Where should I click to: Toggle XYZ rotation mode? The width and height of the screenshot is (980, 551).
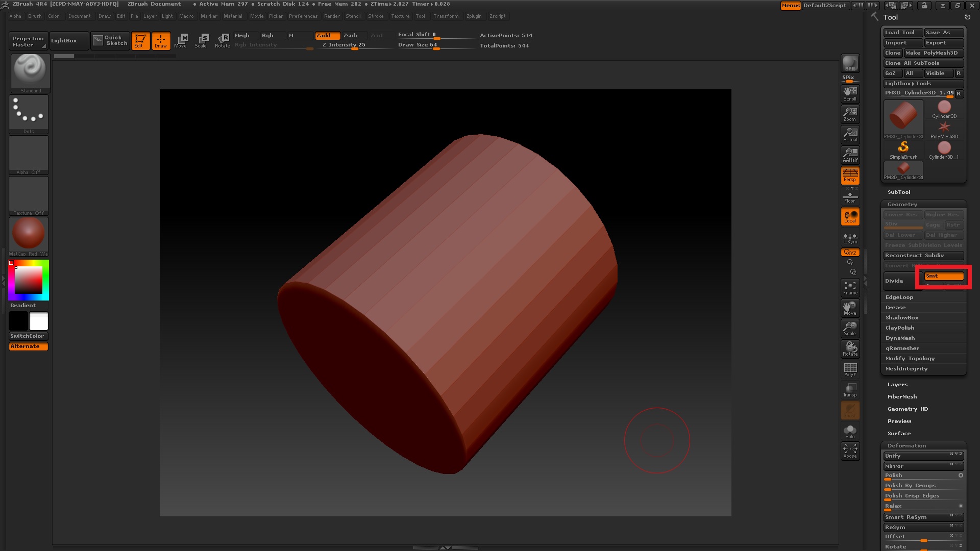(850, 252)
